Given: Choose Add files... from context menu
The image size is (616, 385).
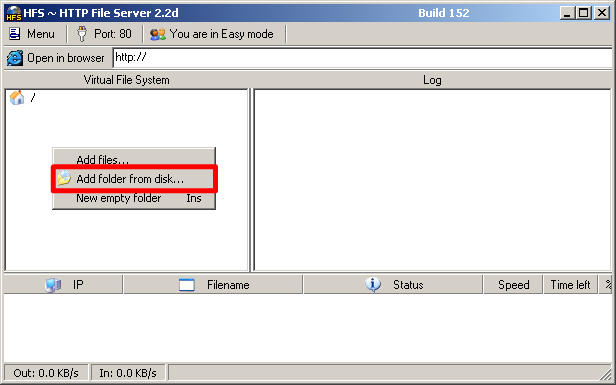Looking at the screenshot, I should (134, 160).
